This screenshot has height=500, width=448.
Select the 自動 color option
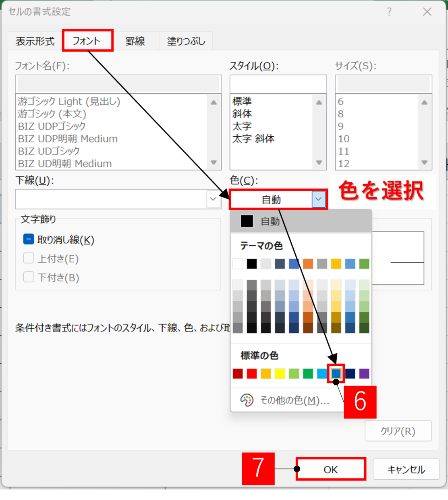(301, 221)
